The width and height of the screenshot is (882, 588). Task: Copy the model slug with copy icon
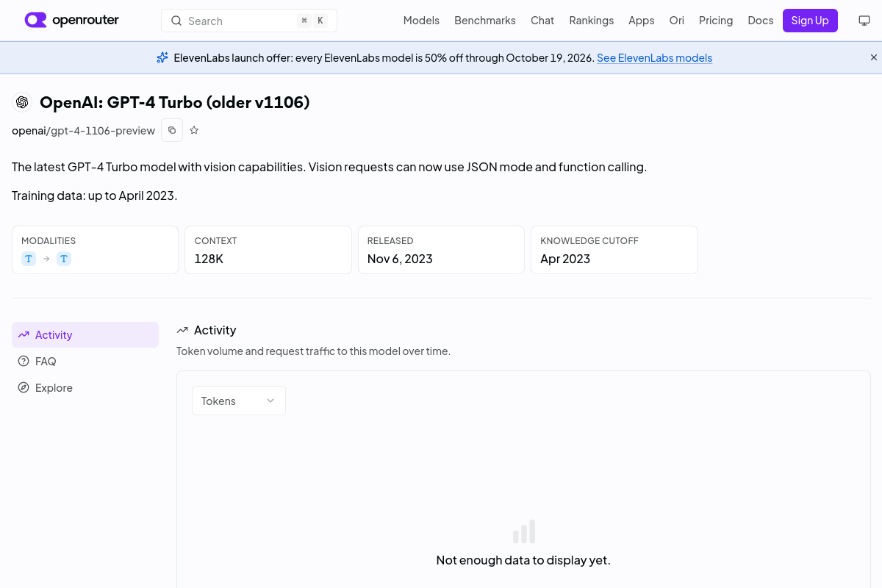[x=172, y=130]
